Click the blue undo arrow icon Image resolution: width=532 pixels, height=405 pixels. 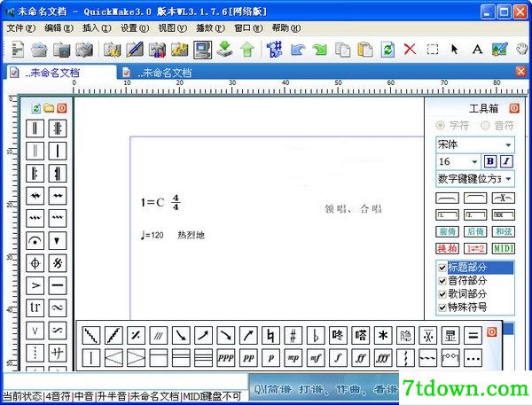coord(297,50)
